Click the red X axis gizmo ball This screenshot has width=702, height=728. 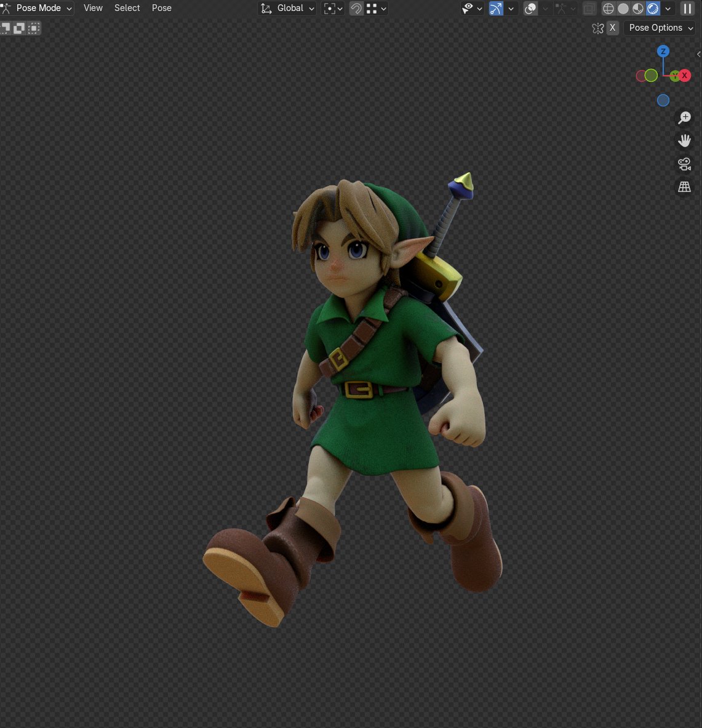pos(684,75)
